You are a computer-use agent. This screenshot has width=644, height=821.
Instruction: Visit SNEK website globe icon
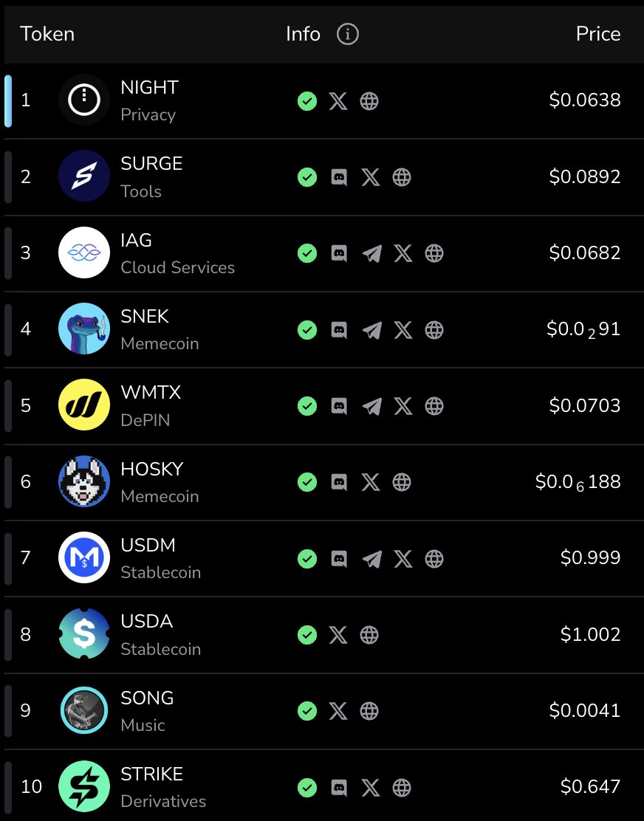click(x=434, y=330)
